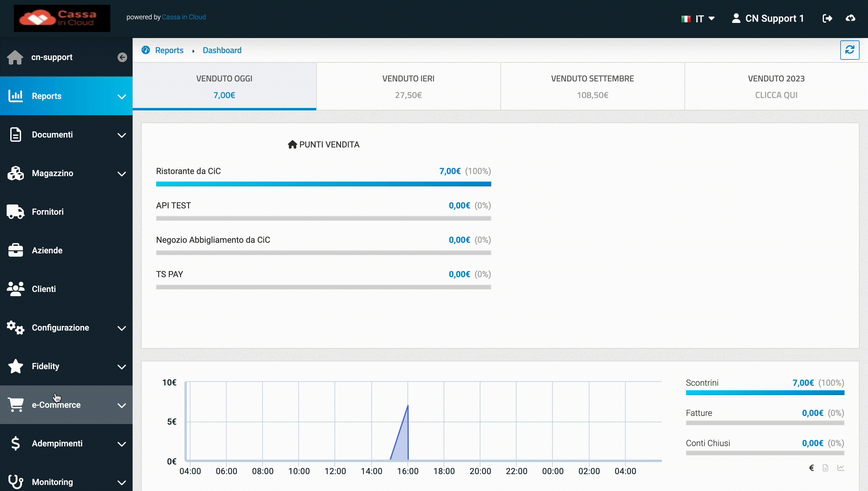Click the Clienti people icon
The height and width of the screenshot is (491, 868).
15,289
